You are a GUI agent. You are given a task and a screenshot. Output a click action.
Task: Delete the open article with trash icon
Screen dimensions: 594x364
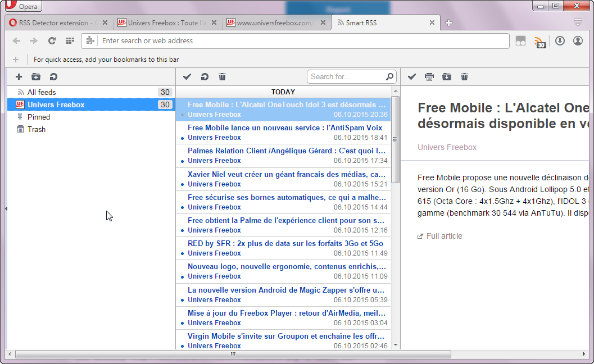coord(464,77)
